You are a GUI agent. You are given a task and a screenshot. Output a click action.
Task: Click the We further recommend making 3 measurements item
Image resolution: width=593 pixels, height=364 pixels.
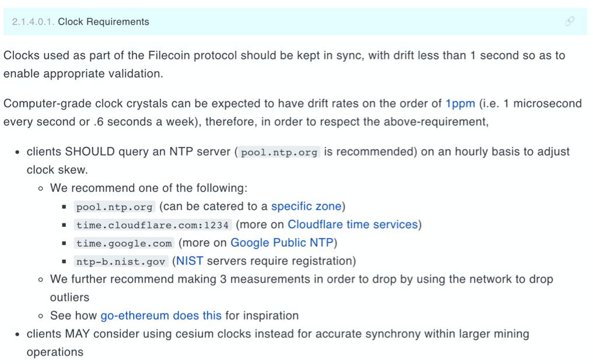coord(301,288)
